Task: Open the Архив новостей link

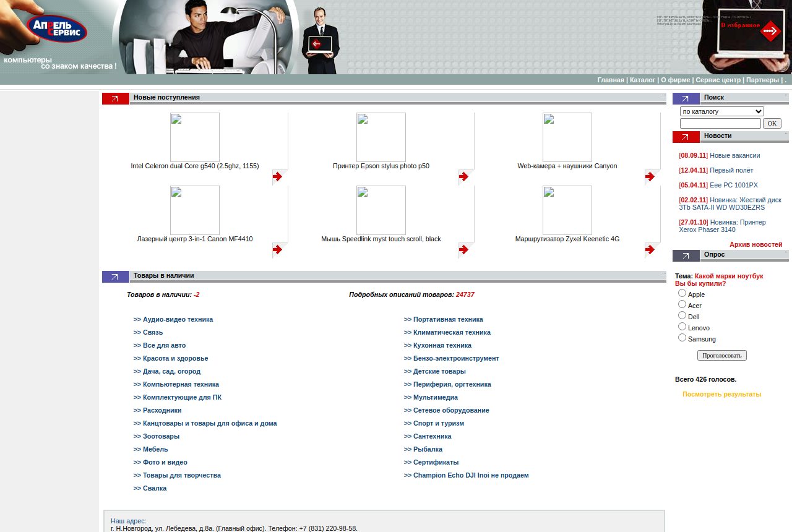Action: coord(755,244)
